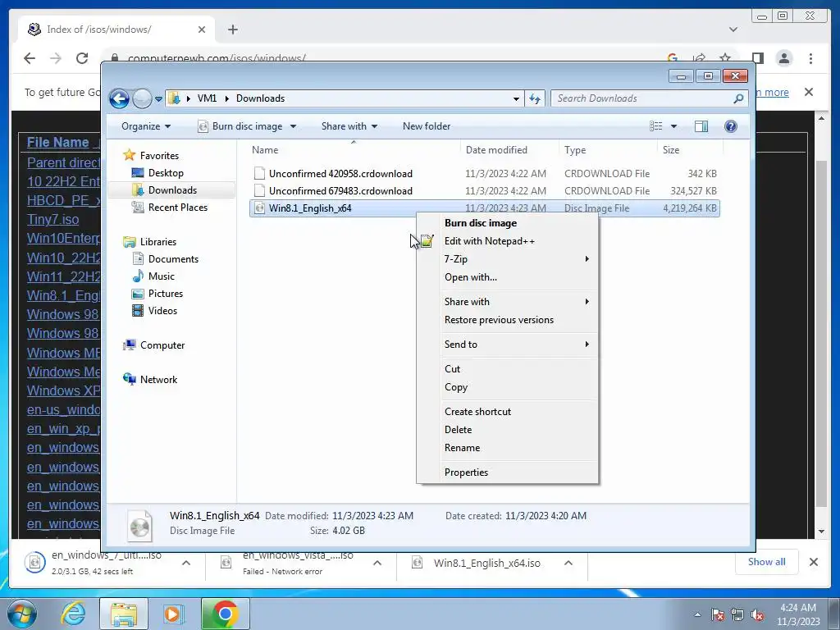The height and width of the screenshot is (630, 840).
Task: Open Chrome's three-dot menu
Action: pyautogui.click(x=810, y=58)
